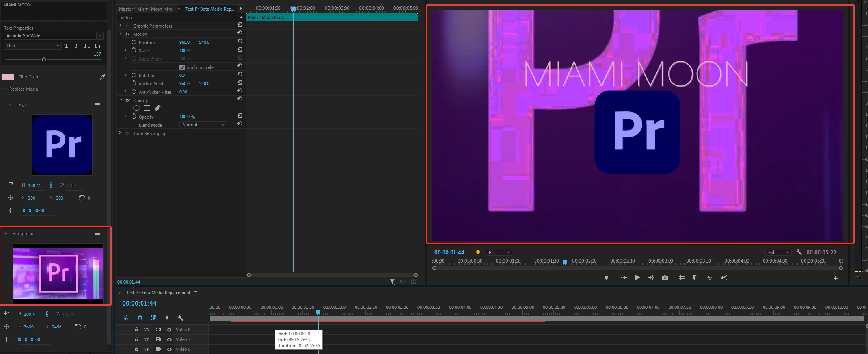Open the Program Monitor button editor plus
Image resolution: width=868 pixels, height=354 pixels.
(x=836, y=278)
